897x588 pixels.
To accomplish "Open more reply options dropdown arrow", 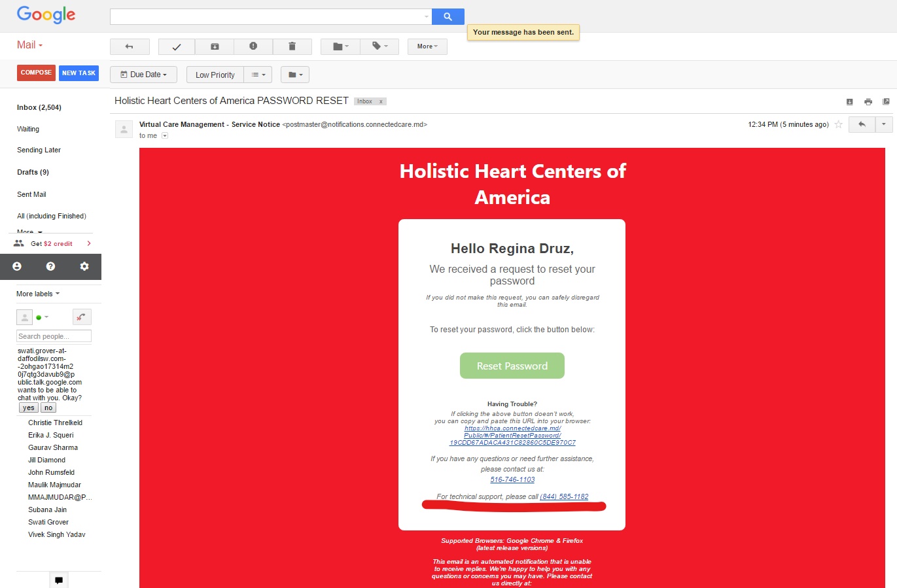I will [884, 124].
